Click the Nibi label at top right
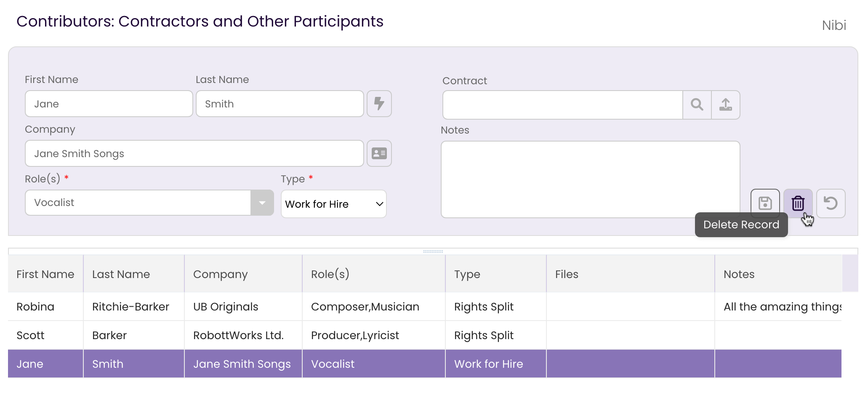 834,25
